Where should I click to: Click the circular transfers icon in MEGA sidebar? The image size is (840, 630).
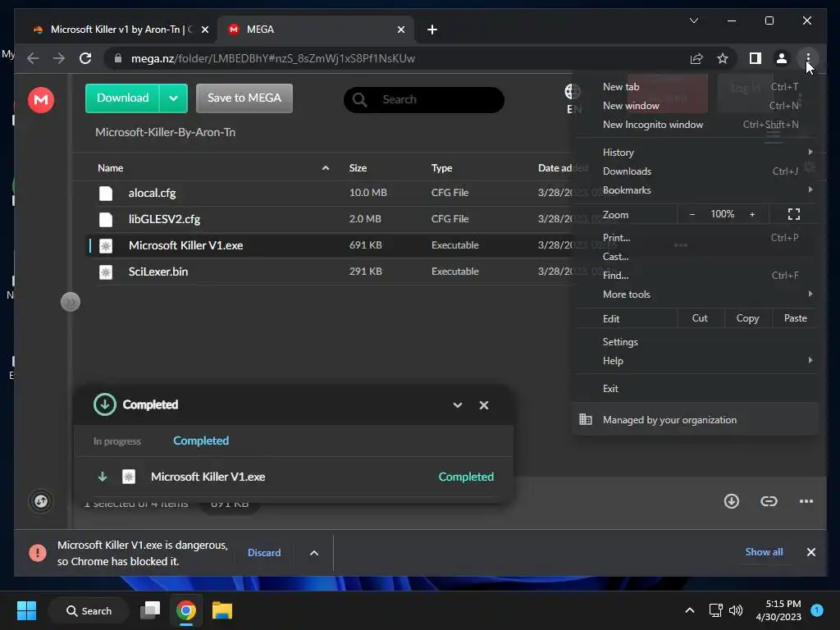(x=41, y=501)
